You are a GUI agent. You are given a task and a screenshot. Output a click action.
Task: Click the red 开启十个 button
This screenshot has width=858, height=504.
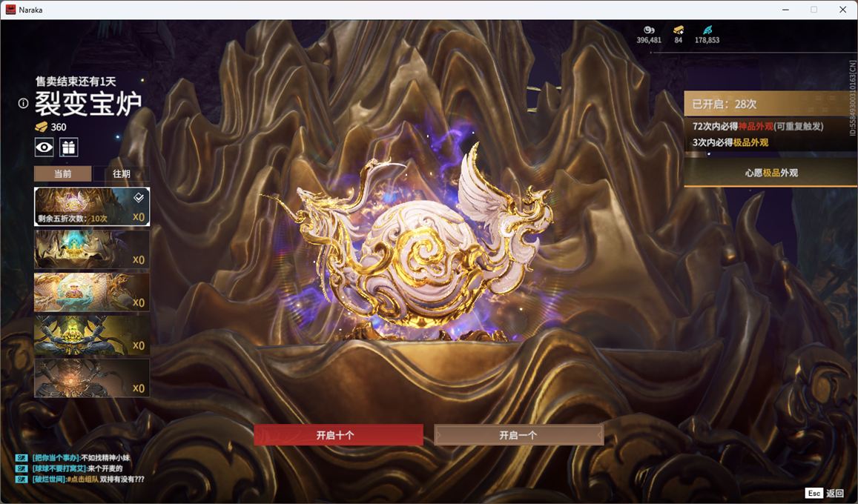pyautogui.click(x=338, y=435)
